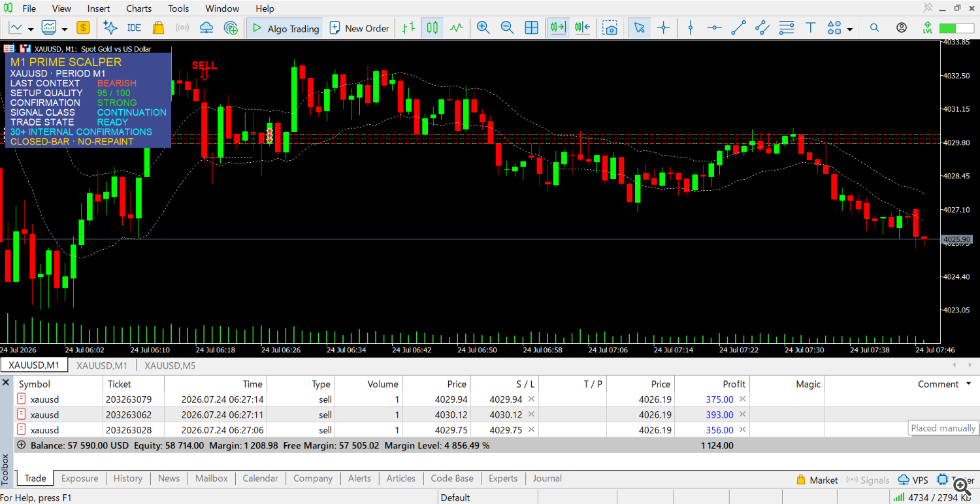Open the Charts menu
Viewport: 980px width, 504px height.
pyautogui.click(x=139, y=8)
